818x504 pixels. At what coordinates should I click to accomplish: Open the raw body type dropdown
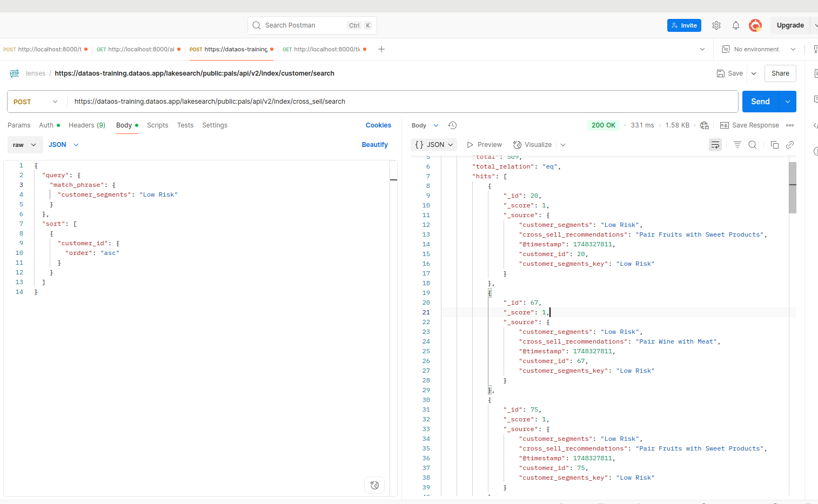coord(25,145)
